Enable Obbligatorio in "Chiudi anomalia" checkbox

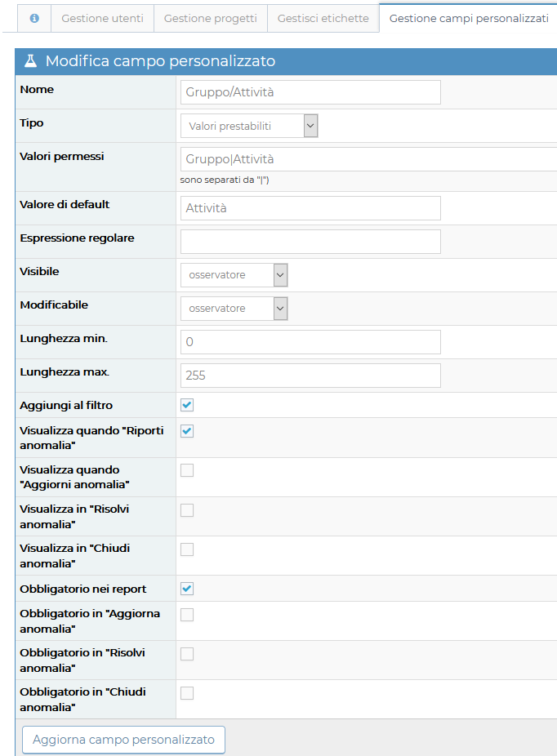[187, 693]
